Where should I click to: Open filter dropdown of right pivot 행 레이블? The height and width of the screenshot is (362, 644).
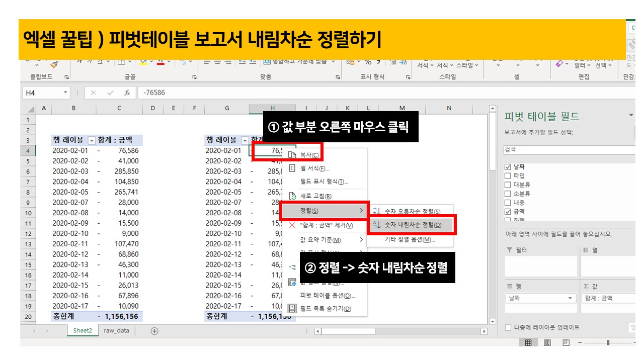point(245,140)
